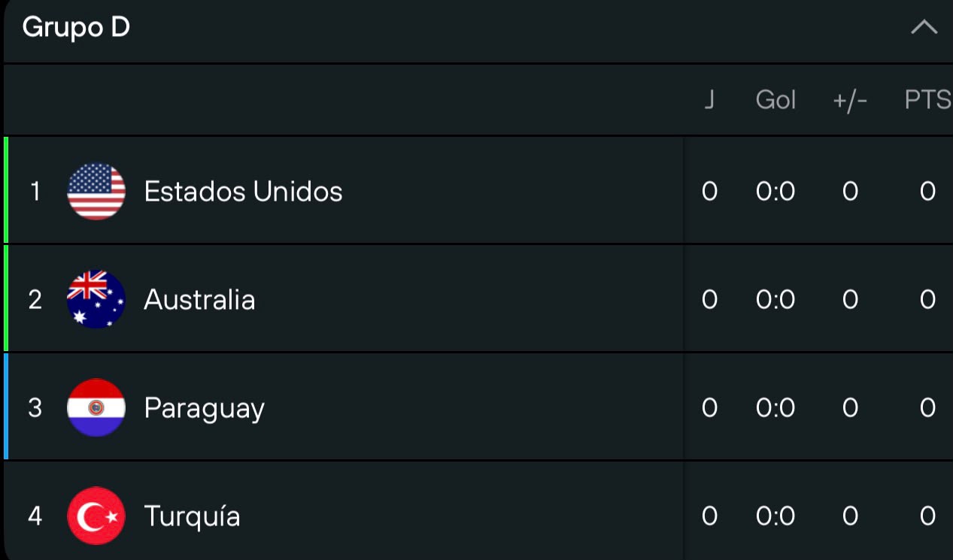Click the Turkey flag icon

click(x=96, y=516)
